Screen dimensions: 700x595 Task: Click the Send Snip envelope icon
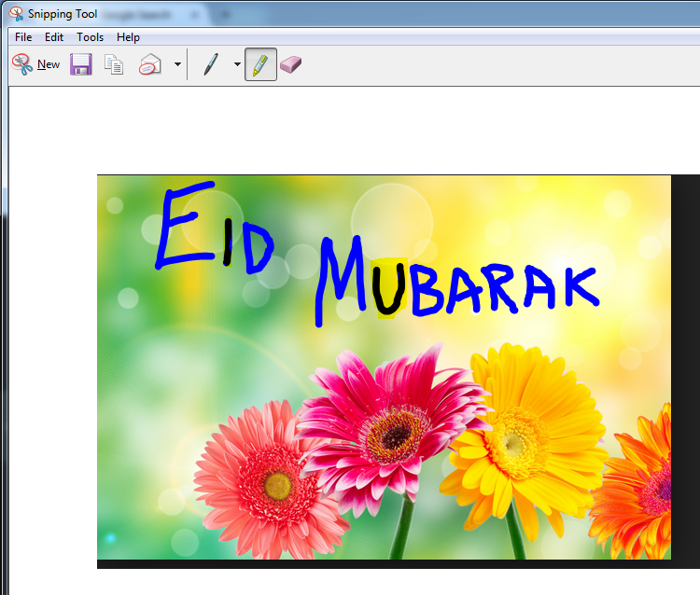149,64
